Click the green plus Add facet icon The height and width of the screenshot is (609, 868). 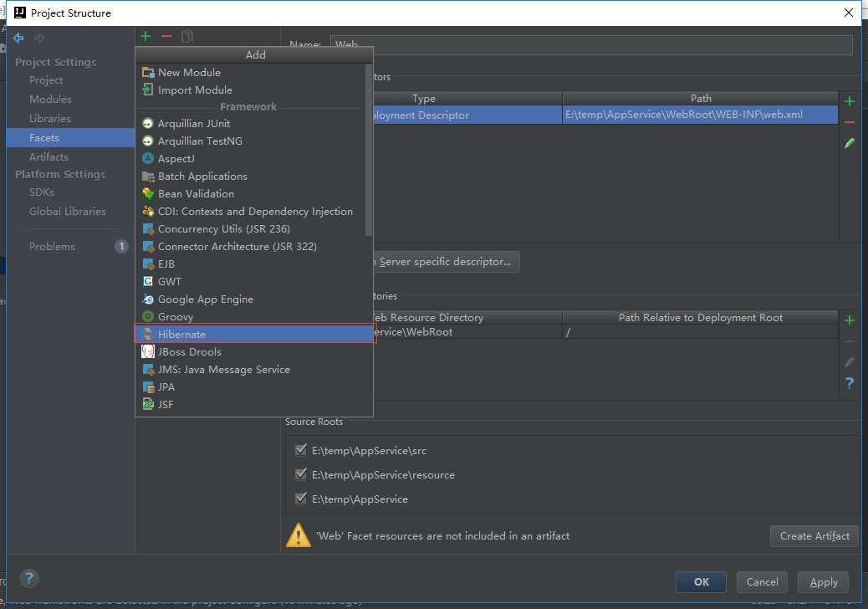tap(146, 37)
